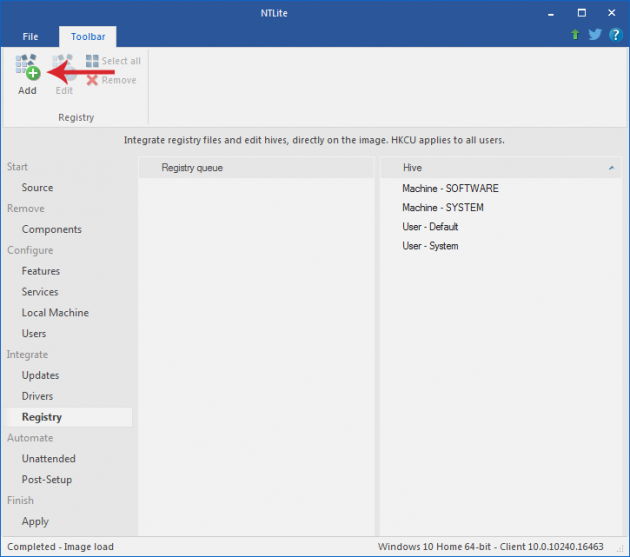Image resolution: width=630 pixels, height=557 pixels.
Task: Click the Registry queue column header
Action: point(192,168)
